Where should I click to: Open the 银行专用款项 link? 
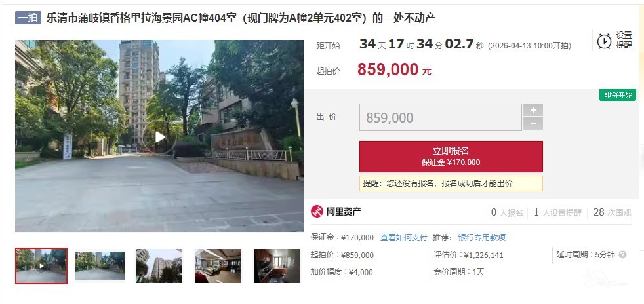pyautogui.click(x=482, y=238)
